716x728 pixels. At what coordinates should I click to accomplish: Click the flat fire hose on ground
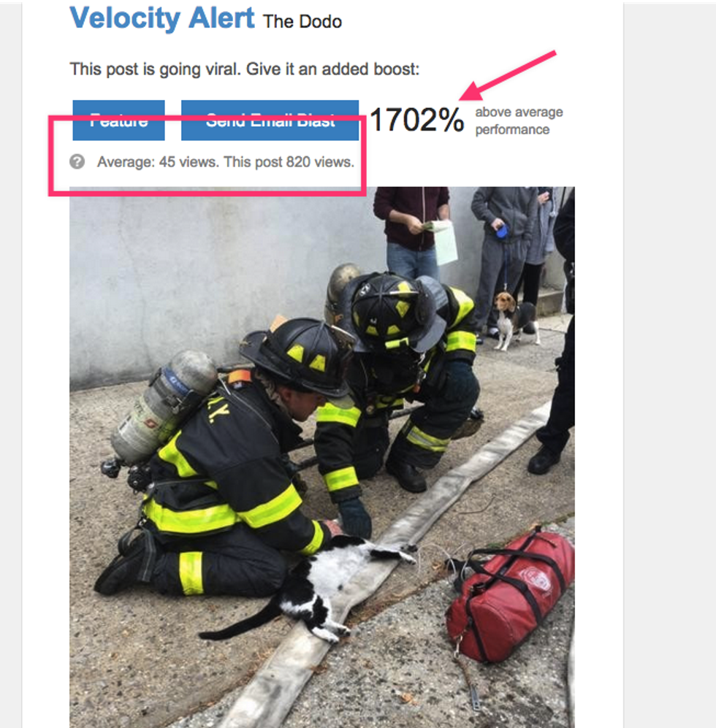390,571
